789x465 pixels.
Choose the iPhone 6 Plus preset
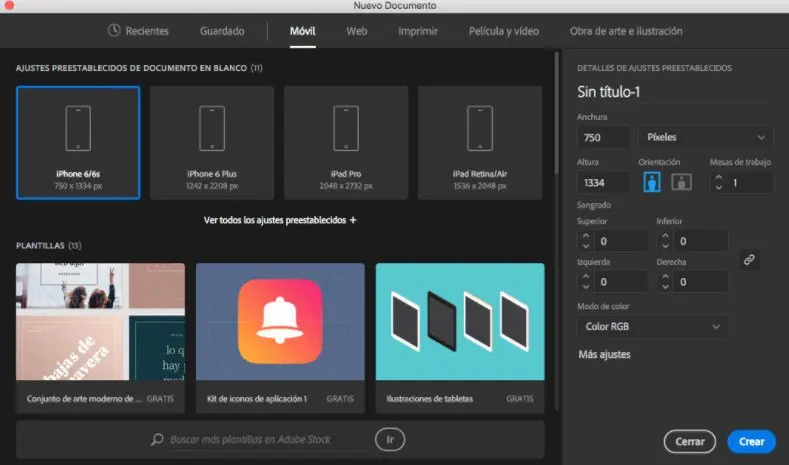(x=211, y=128)
